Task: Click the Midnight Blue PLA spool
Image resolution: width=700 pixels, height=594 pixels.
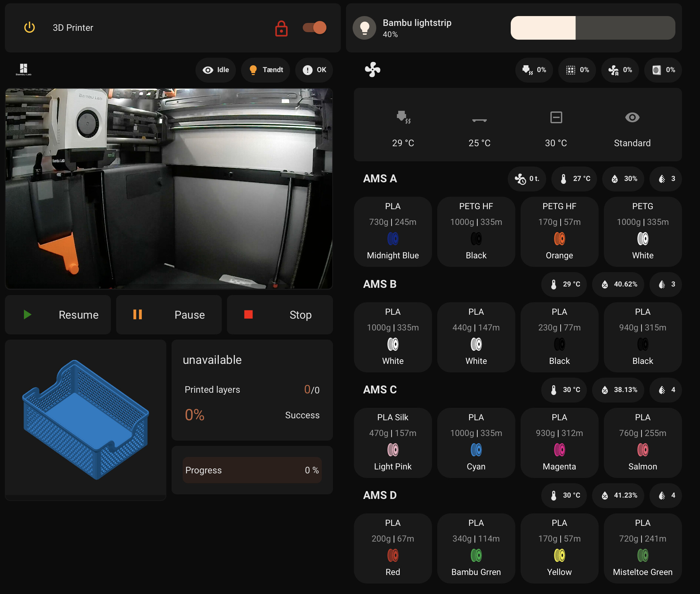Action: (x=392, y=232)
